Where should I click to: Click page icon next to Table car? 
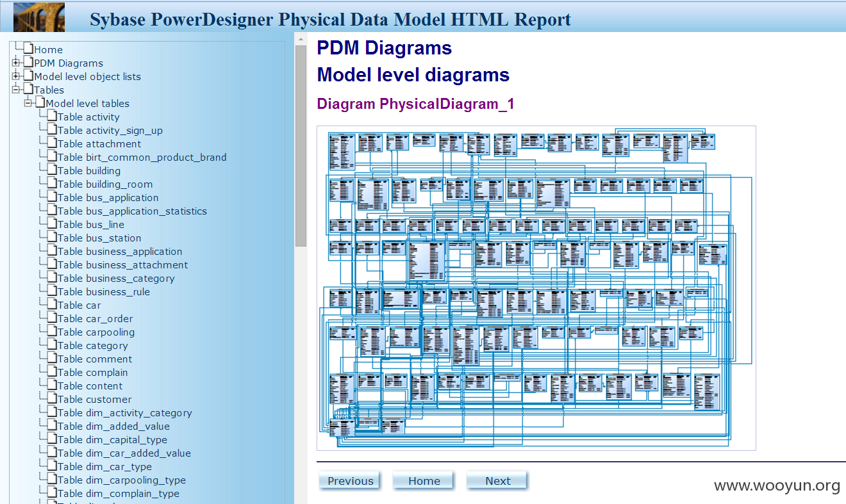52,304
